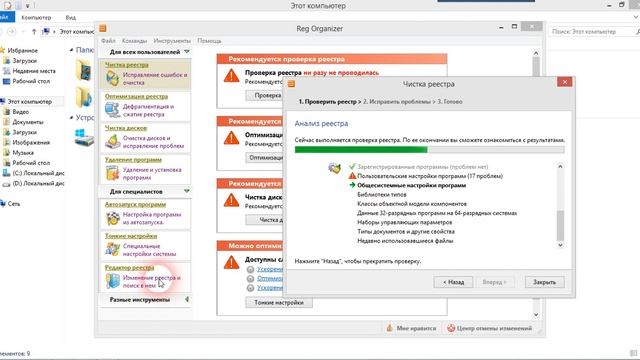
Task: Click the Чистка реестра dialog title icon
Action: tap(291, 84)
